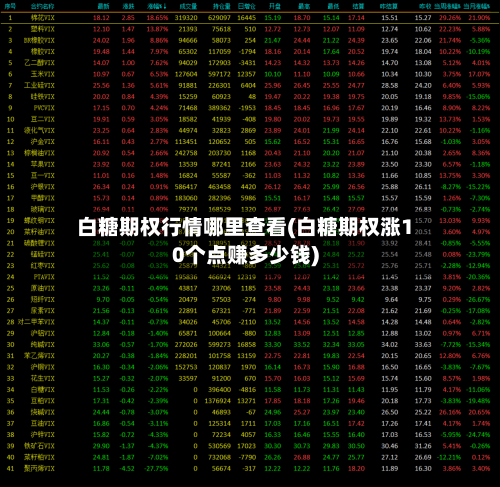Click change value -4.52 in row 41
500x487 pixels.
point(127,469)
